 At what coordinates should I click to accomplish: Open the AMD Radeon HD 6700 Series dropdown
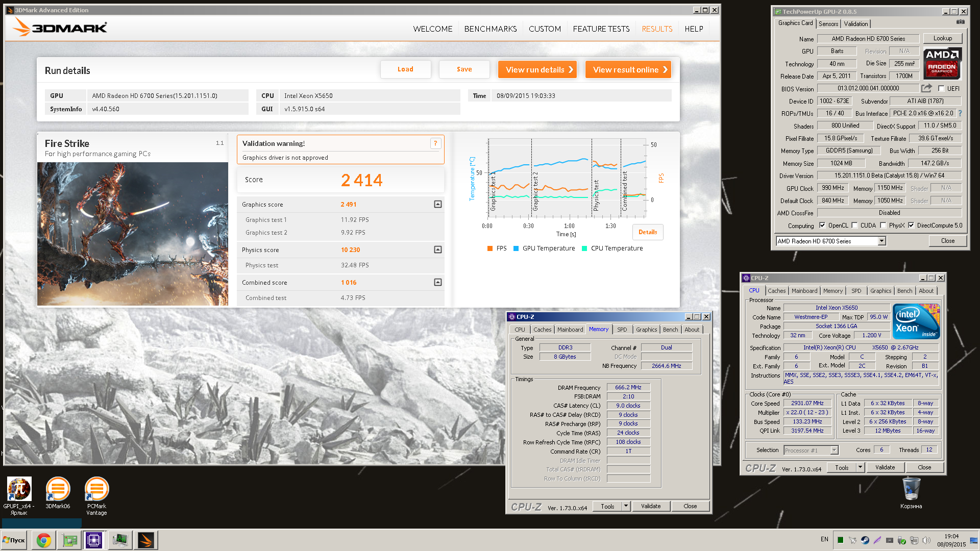(881, 241)
